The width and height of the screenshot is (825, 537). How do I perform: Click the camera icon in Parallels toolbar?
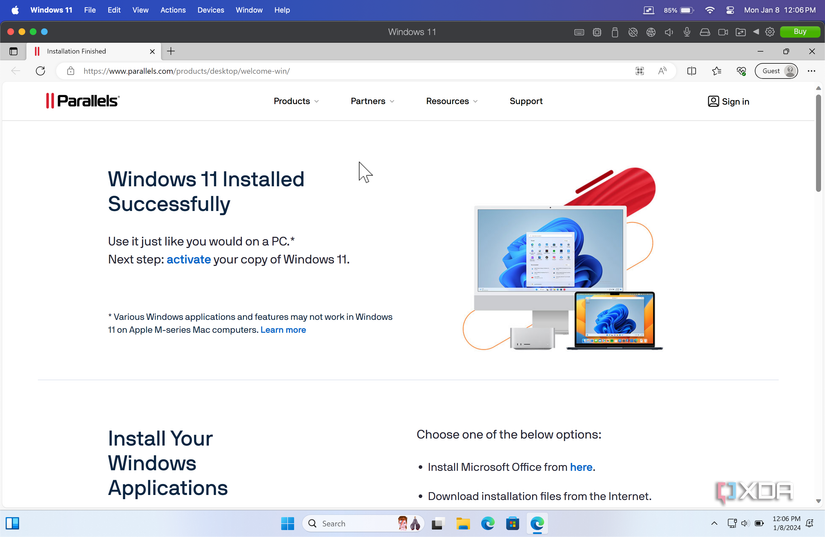pos(723,32)
